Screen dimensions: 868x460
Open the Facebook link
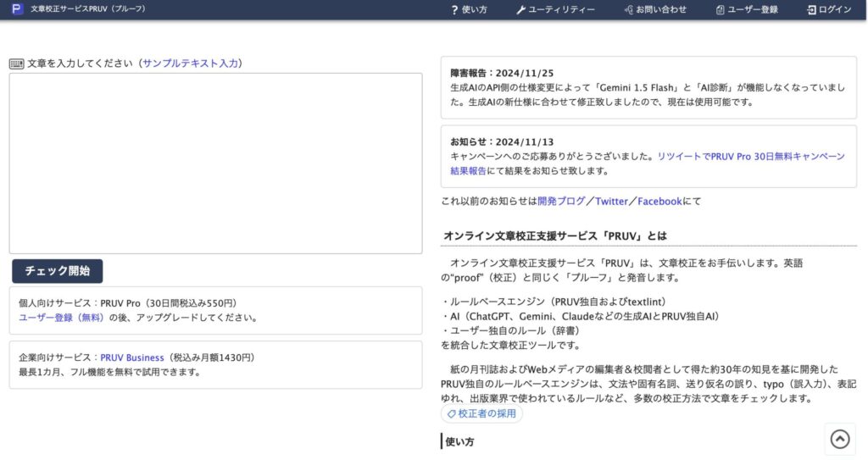coord(659,202)
